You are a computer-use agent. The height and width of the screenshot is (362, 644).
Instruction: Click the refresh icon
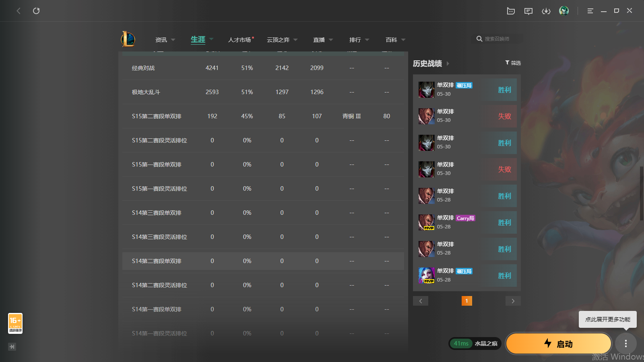point(36,11)
